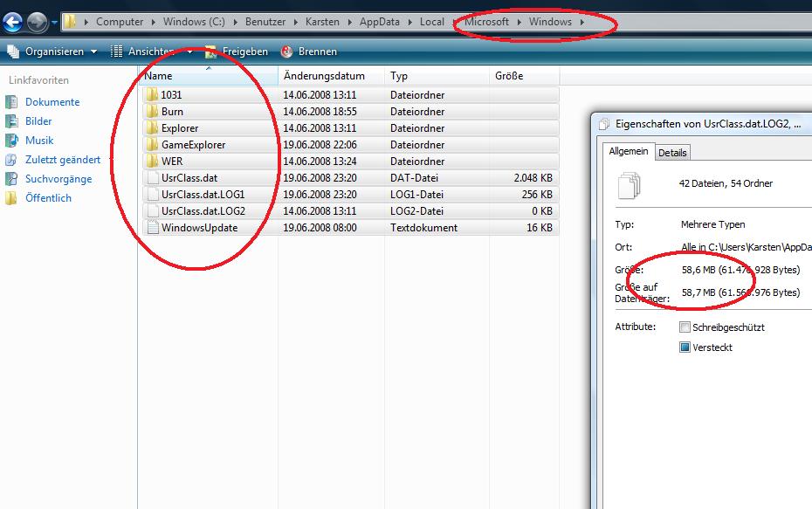Viewport: 812px width, 509px height.
Task: Select the UsrClass.dat file icon
Action: 152,177
